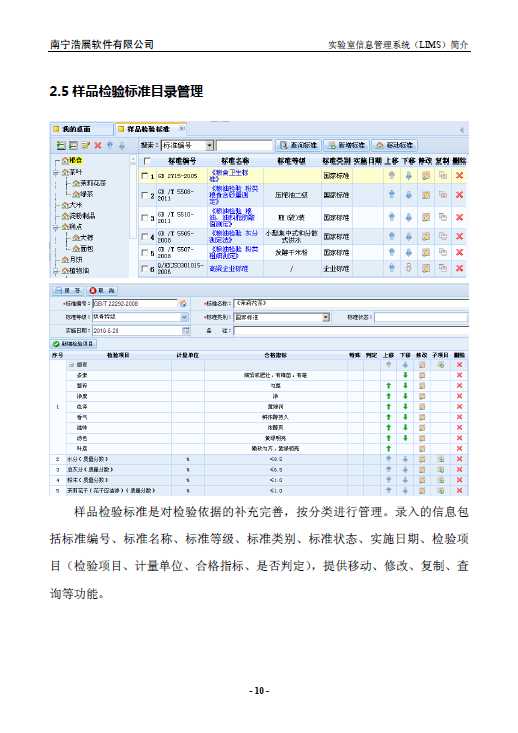Collapse the panel using top-right arrow
The height and width of the screenshot is (733, 518).
click(x=462, y=129)
